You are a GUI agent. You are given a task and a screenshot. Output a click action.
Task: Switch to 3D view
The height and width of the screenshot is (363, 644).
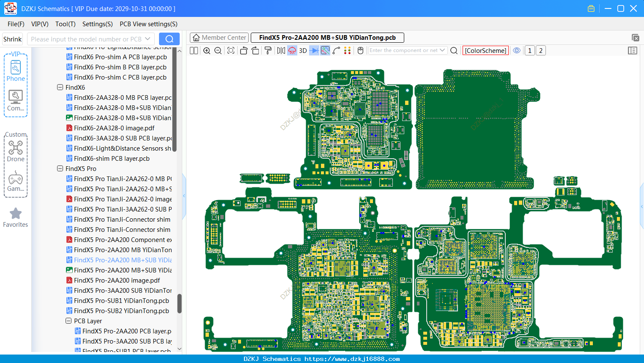(x=303, y=51)
